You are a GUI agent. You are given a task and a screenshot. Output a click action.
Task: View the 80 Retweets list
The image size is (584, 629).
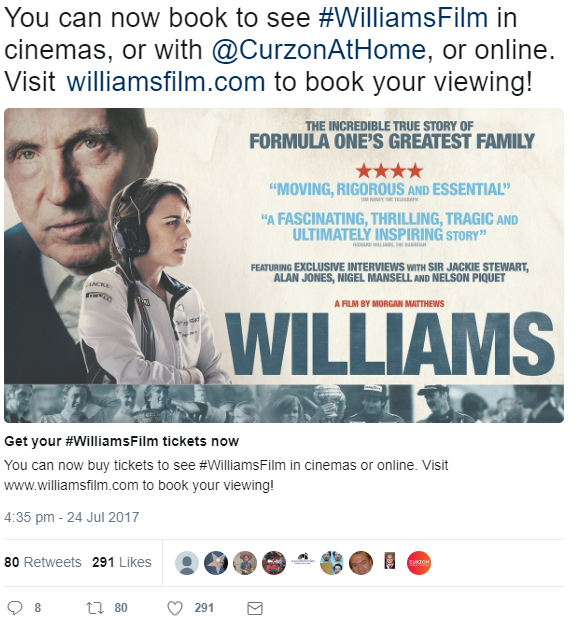click(43, 562)
